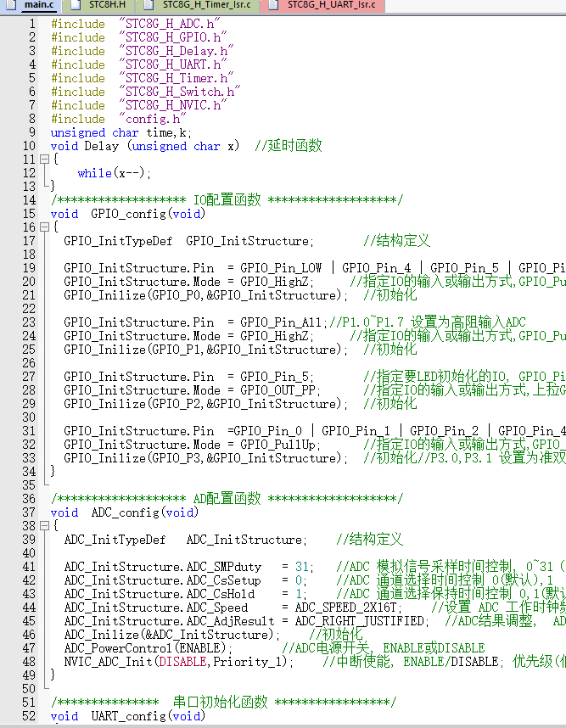This screenshot has height=728, width=566.
Task: Click GPIO_P3 in the Inilize call
Action: (x=176, y=458)
